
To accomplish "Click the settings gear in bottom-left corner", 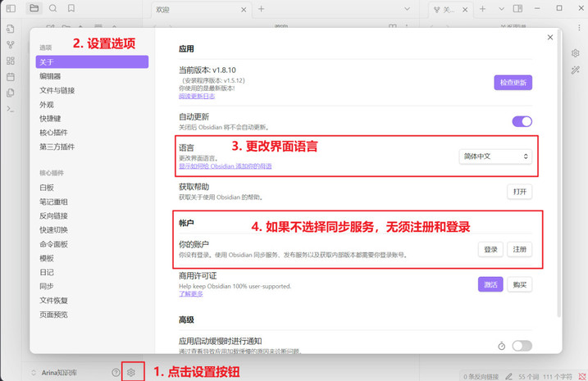I will tap(131, 372).
